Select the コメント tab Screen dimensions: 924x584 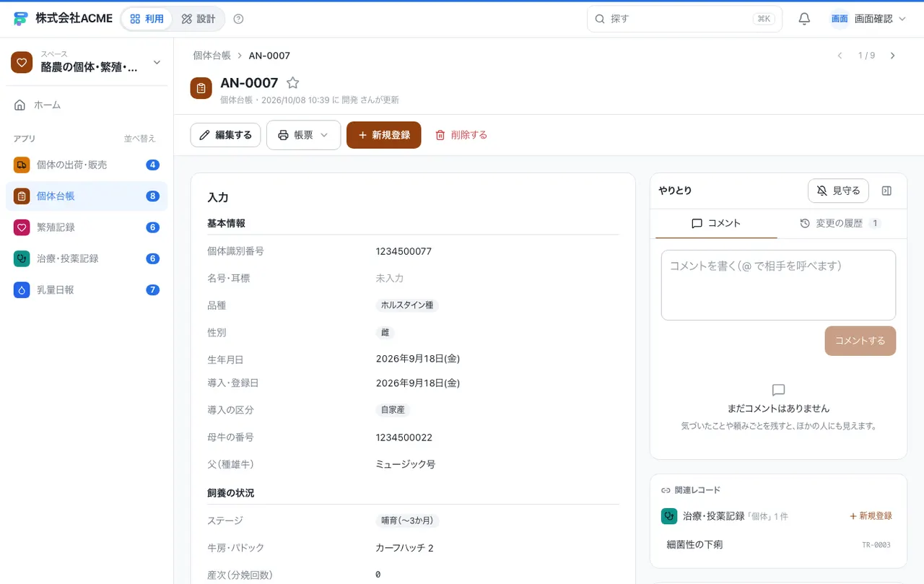(716, 224)
